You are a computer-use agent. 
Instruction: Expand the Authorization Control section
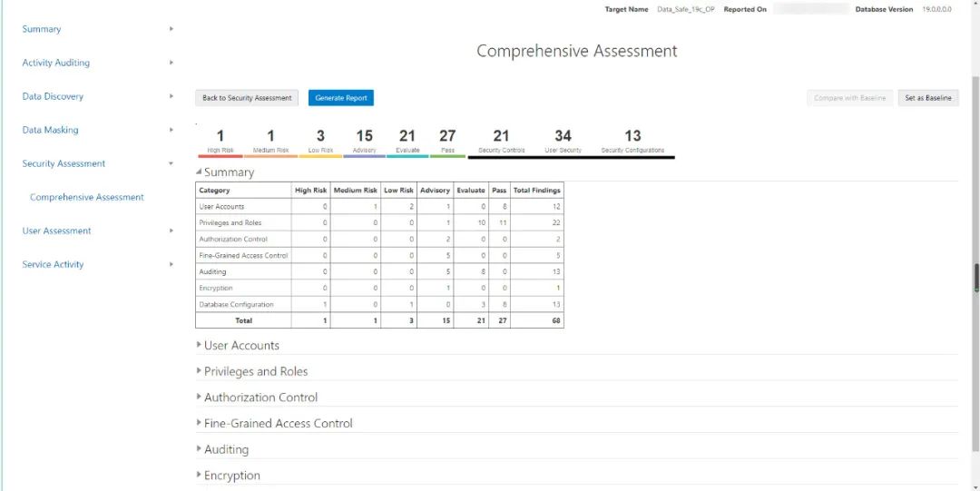pyautogui.click(x=200, y=398)
